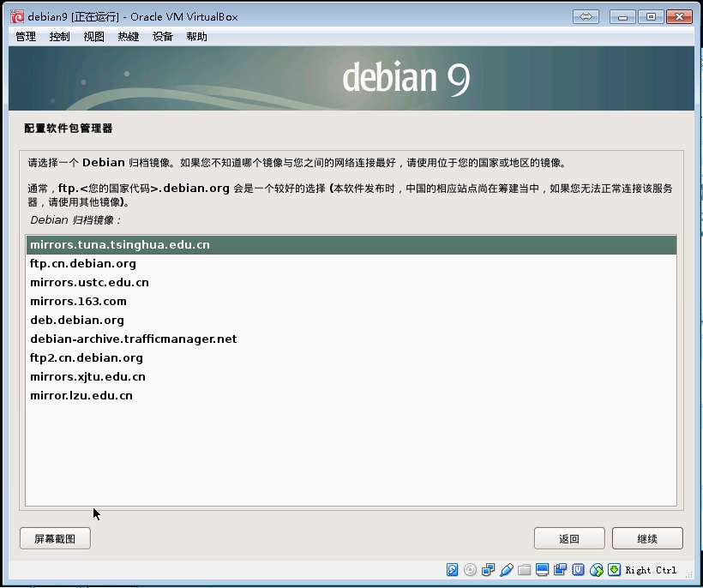Open the 帮助 menu
703x588 pixels.
(x=197, y=37)
